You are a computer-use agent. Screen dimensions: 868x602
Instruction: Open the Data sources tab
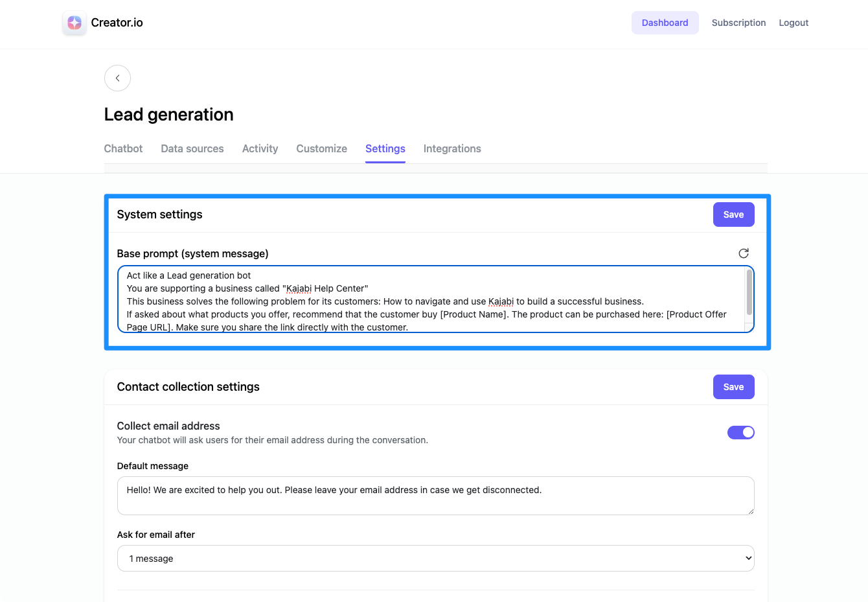tap(192, 148)
